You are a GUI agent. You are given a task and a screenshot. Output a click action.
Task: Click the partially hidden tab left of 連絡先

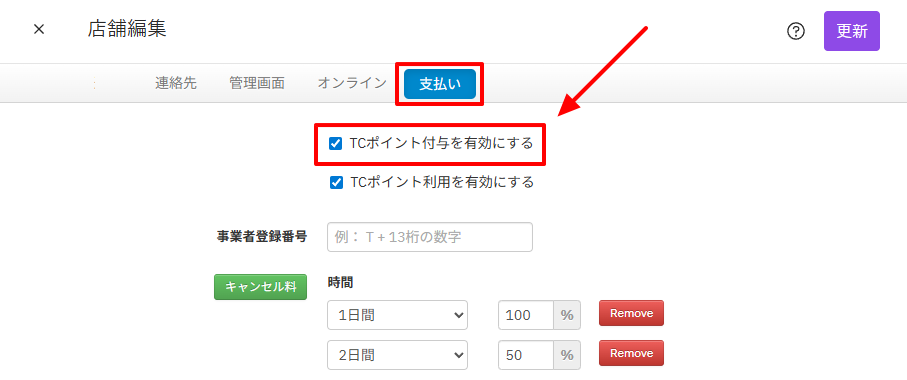coord(94,83)
